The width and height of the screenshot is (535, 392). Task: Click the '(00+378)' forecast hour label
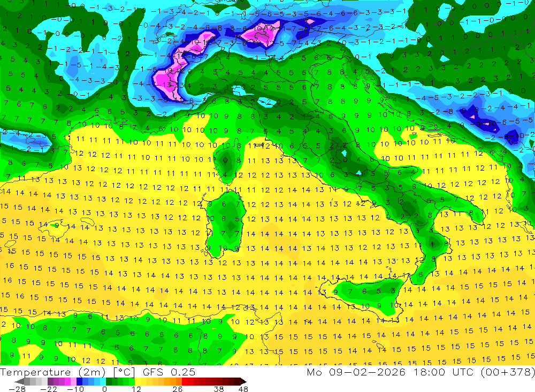point(508,372)
